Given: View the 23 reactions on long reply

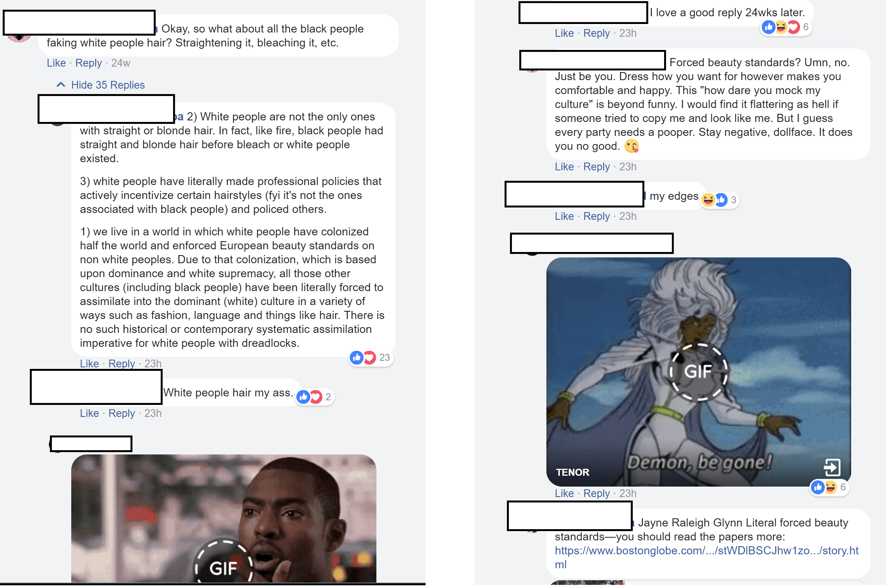Looking at the screenshot, I should pos(371,357).
